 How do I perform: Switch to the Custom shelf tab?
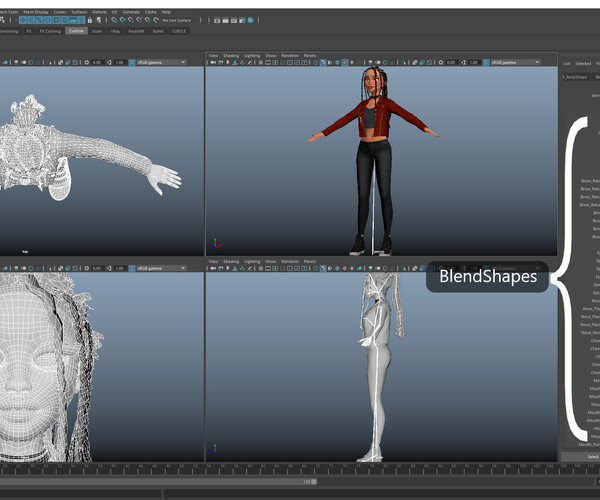pyautogui.click(x=76, y=31)
